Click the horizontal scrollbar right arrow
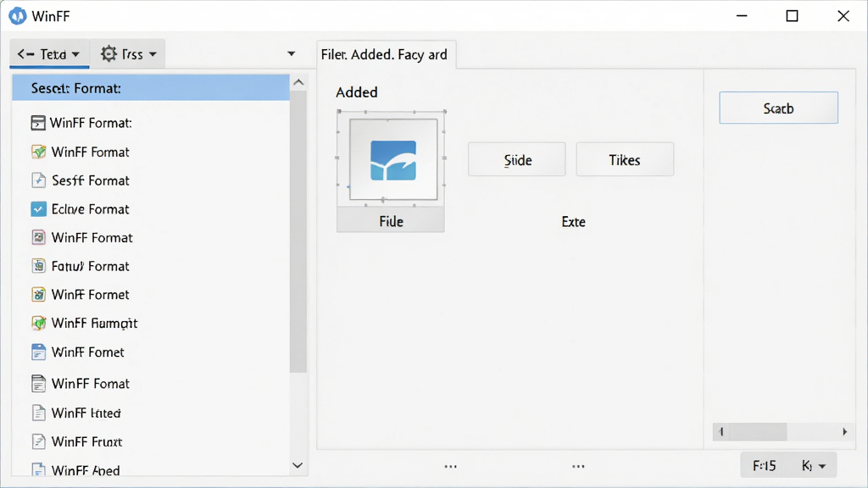868x488 pixels. (845, 431)
